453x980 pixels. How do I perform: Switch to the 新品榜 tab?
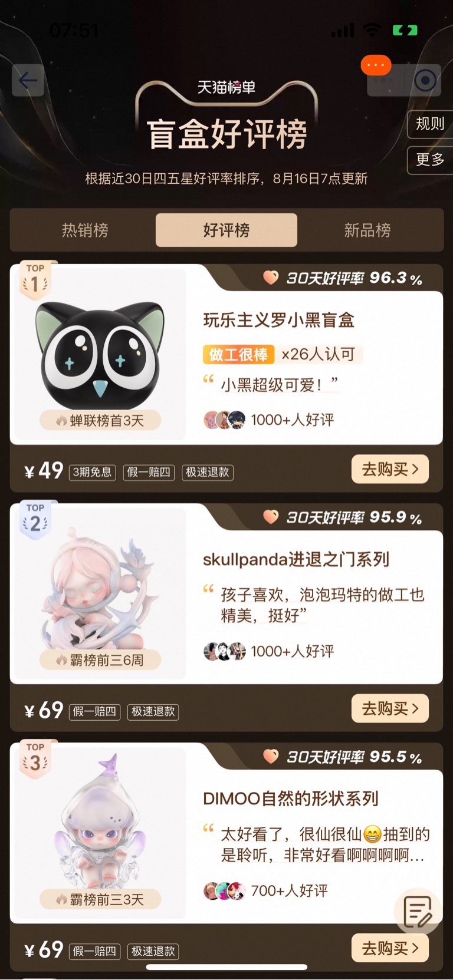(x=367, y=230)
